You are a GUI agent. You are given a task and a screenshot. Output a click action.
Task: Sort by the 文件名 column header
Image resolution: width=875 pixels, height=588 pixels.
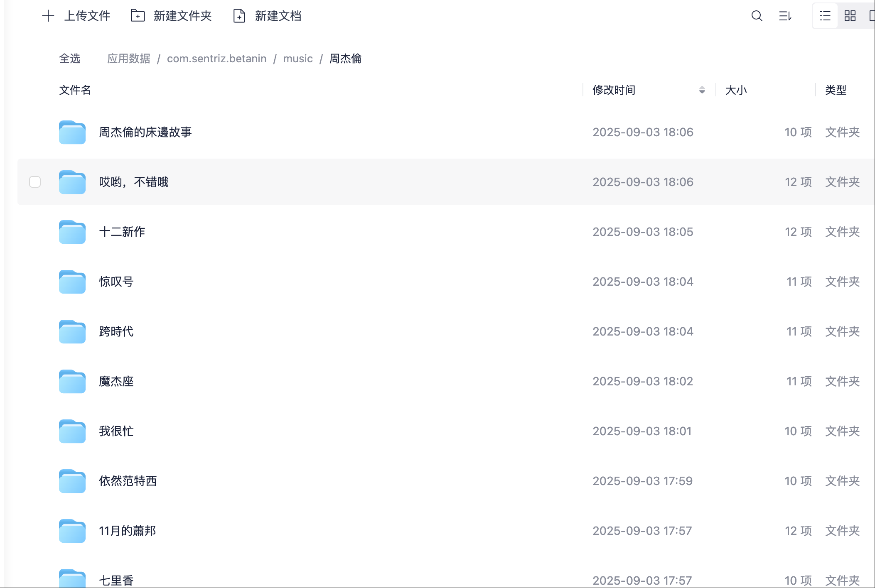point(75,90)
